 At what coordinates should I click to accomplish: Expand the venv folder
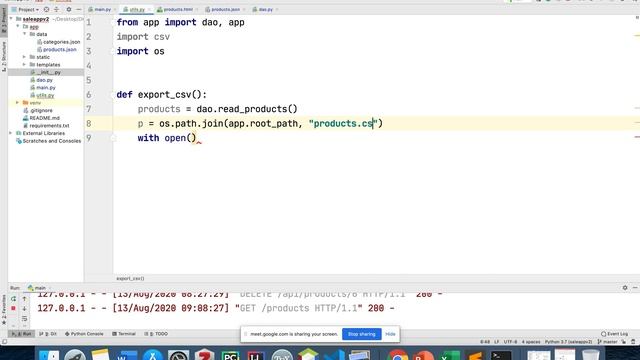pos(18,103)
